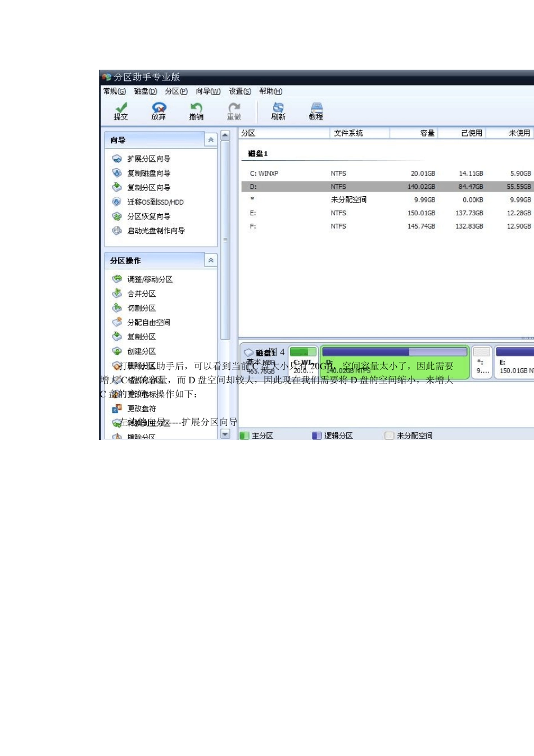Open the 磁盘(D) menu

[x=146, y=91]
